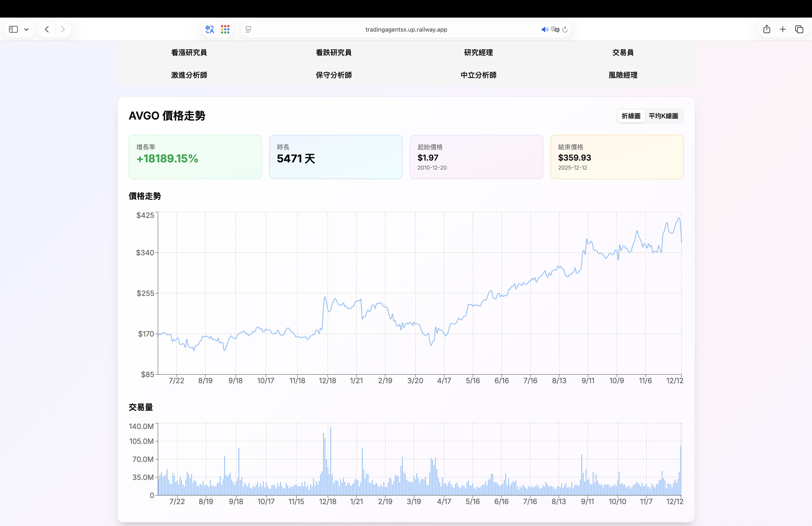Show the tab overview
The width and height of the screenshot is (812, 526).
tap(799, 29)
